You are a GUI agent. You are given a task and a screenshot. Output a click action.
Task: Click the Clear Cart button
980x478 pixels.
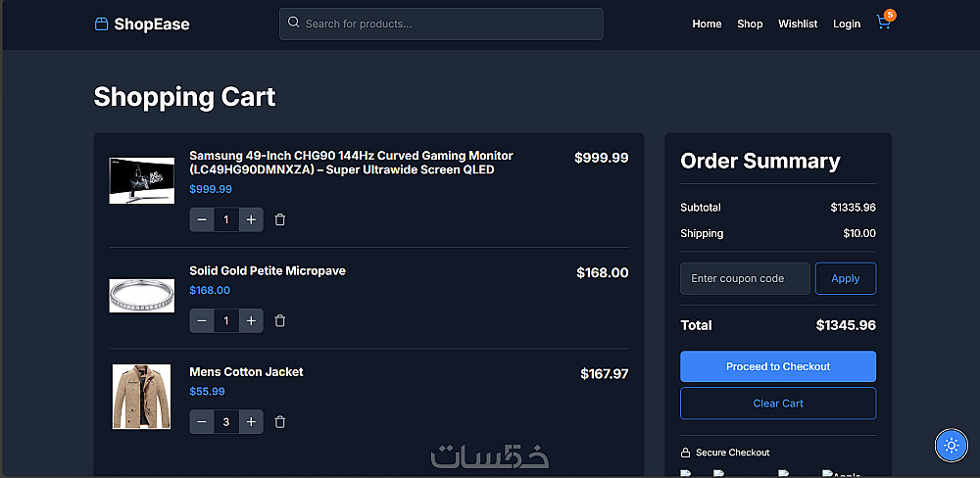[x=778, y=404]
